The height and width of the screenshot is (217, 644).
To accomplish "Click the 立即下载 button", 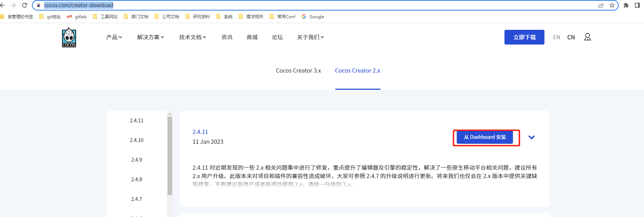I will [x=524, y=37].
